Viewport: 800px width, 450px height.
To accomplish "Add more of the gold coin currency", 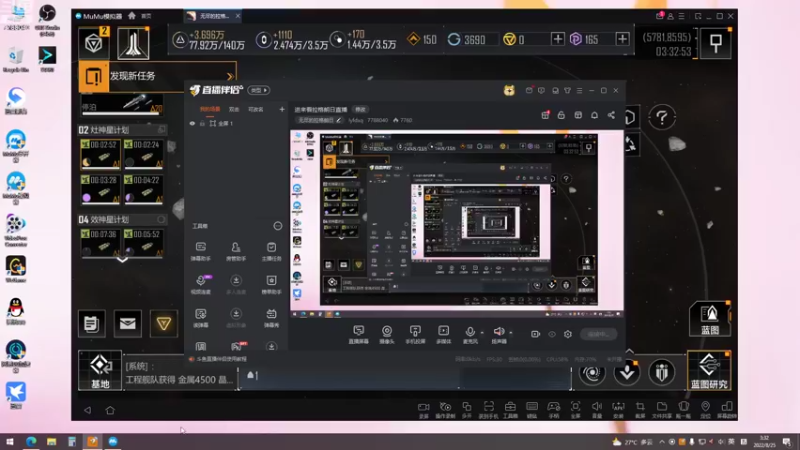I will tap(558, 39).
